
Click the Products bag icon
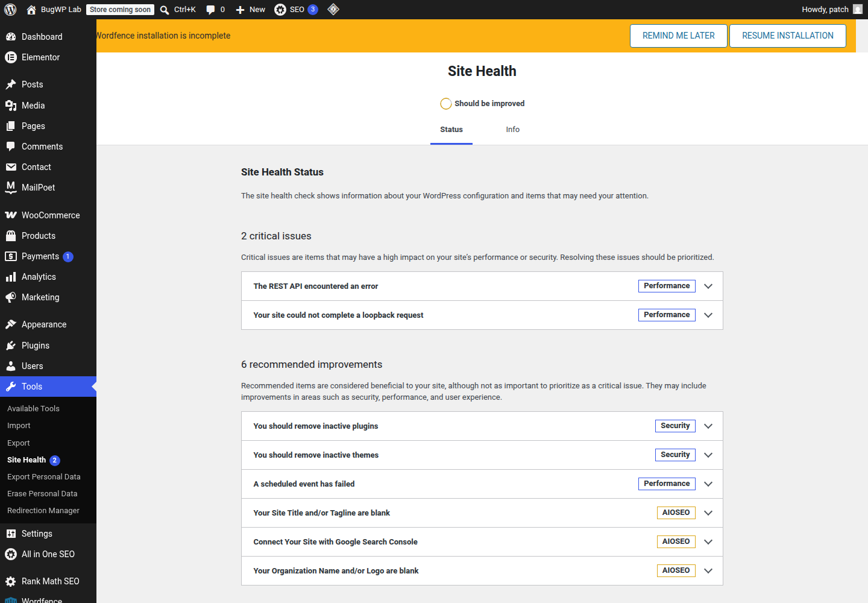tap(11, 236)
